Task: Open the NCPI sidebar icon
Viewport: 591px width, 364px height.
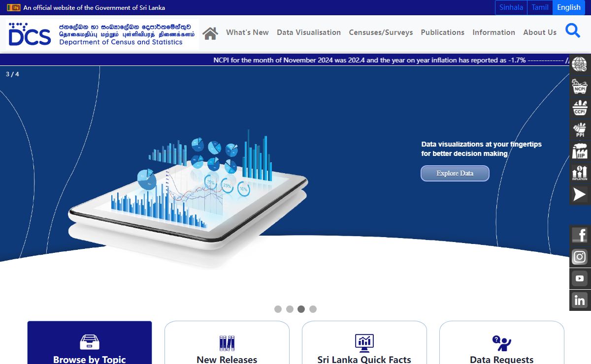Action: click(x=580, y=86)
